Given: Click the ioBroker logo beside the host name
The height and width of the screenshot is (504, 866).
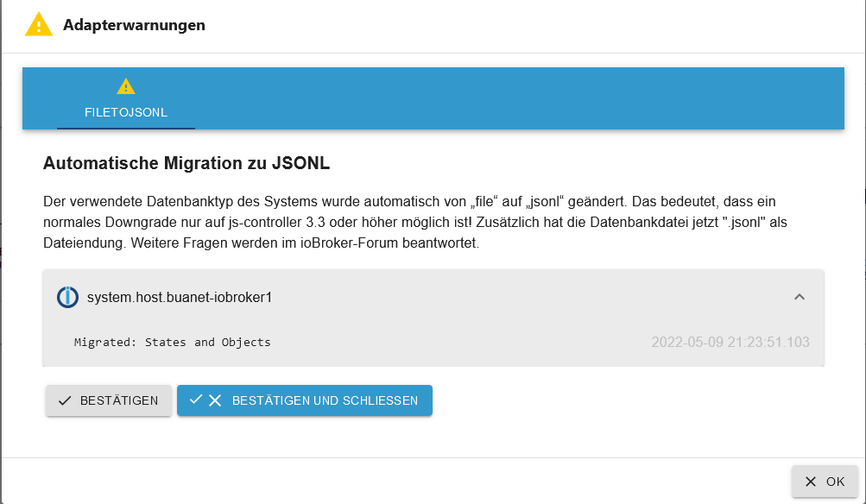Looking at the screenshot, I should 67,297.
